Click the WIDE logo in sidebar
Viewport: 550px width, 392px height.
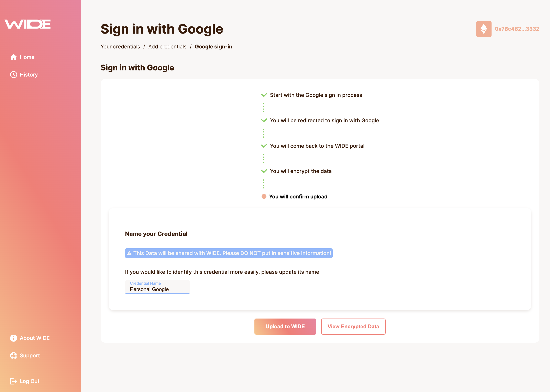point(27,24)
